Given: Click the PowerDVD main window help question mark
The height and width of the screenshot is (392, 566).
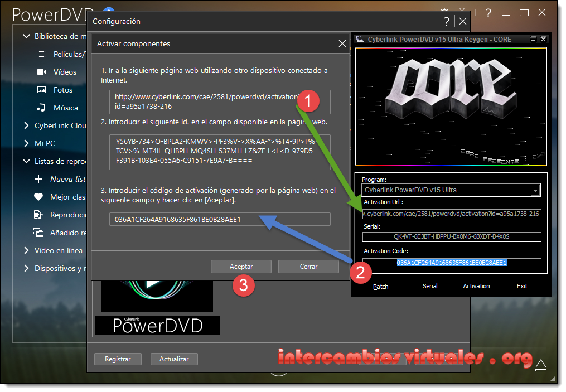Looking at the screenshot, I should (488, 13).
